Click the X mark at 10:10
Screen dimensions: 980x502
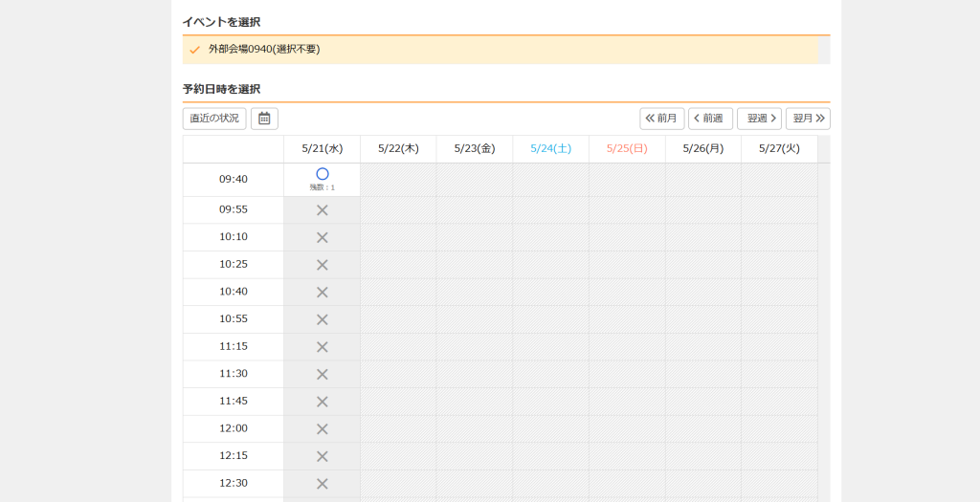point(323,237)
